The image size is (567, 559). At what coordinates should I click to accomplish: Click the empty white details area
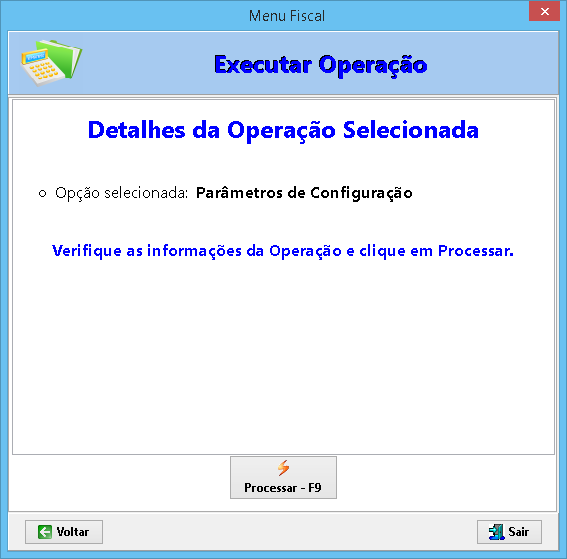[x=283, y=354]
